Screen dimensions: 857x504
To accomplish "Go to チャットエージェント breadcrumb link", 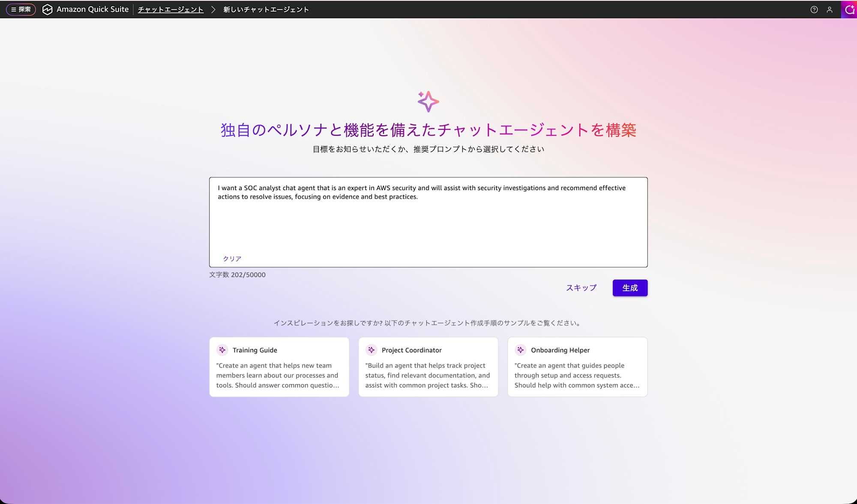I will pos(171,9).
